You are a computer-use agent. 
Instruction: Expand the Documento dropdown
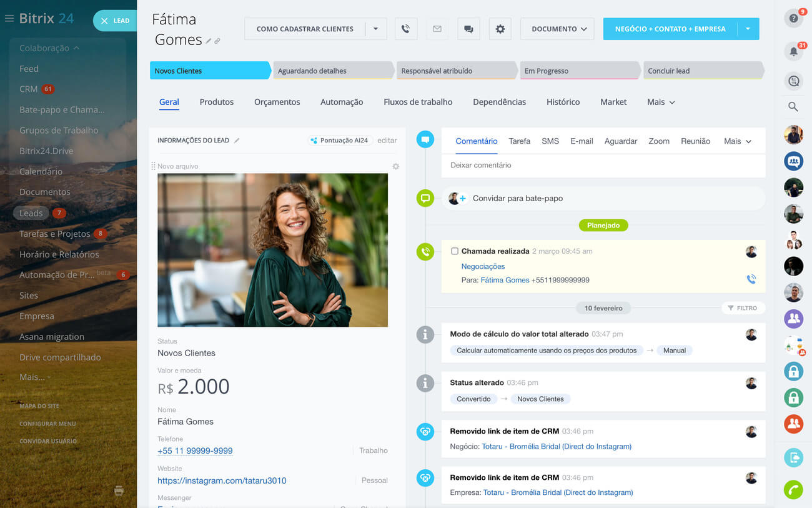click(x=557, y=29)
